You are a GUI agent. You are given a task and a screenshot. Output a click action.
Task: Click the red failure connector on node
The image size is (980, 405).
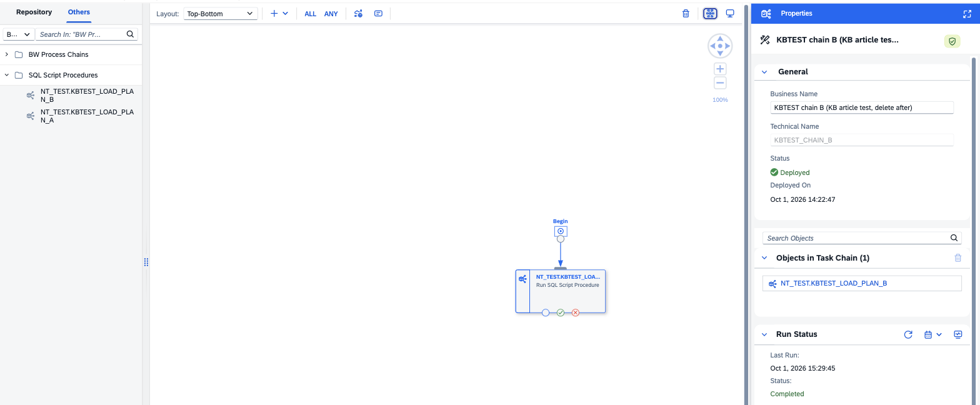pyautogui.click(x=576, y=312)
